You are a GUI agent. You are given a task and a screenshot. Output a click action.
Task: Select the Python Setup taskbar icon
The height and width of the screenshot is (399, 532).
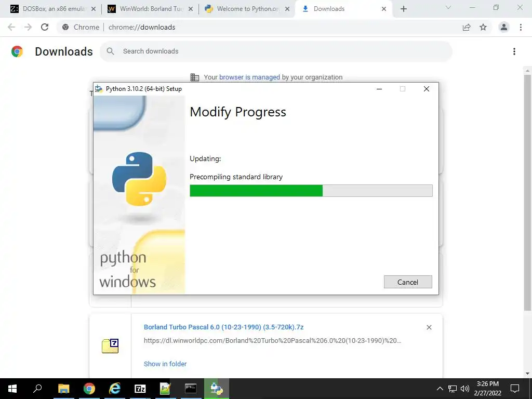[217, 389]
